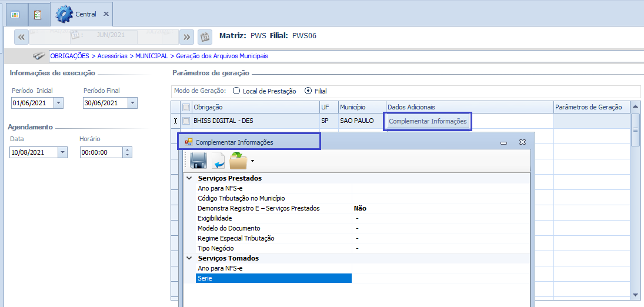Screen dimensions: 644x307
Task: Select the Local de Prestação radio button
Action: point(236,91)
